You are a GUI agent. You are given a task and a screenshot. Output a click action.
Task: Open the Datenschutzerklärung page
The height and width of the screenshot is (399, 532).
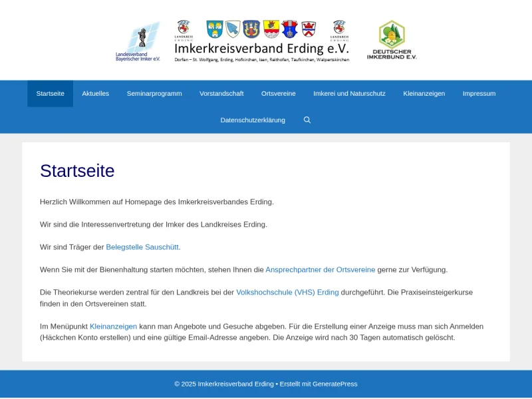pyautogui.click(x=253, y=120)
